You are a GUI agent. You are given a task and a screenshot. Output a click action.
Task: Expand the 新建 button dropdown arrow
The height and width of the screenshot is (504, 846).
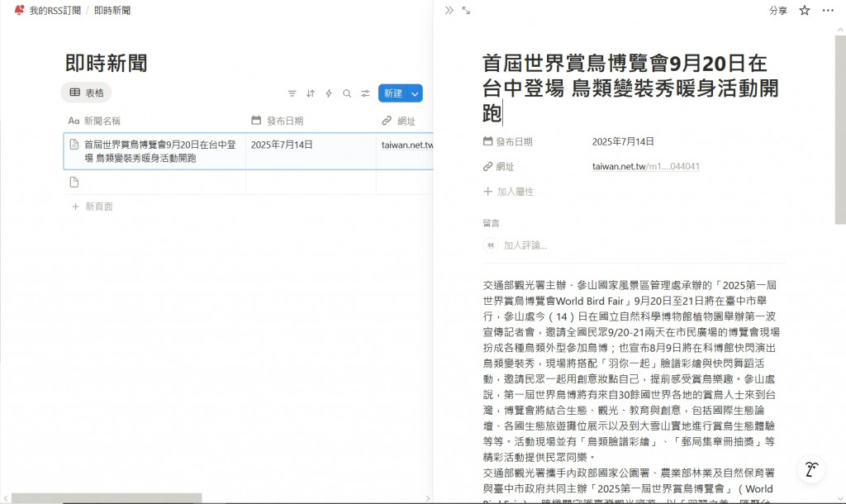(415, 93)
